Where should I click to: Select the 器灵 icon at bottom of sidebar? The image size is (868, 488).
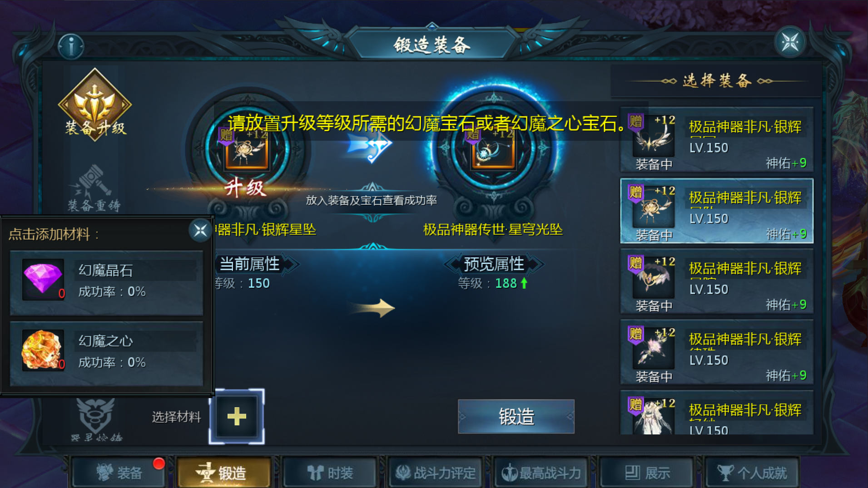pos(96,419)
